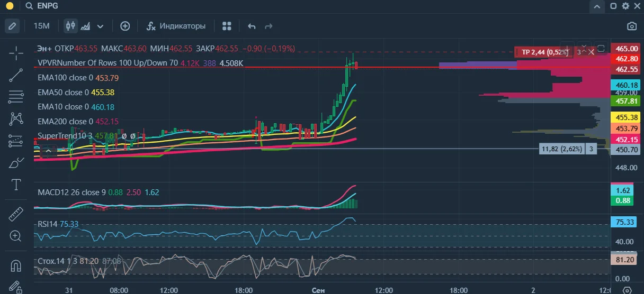
Task: Collapse the indicator legend with chevron button
Action: point(48,152)
